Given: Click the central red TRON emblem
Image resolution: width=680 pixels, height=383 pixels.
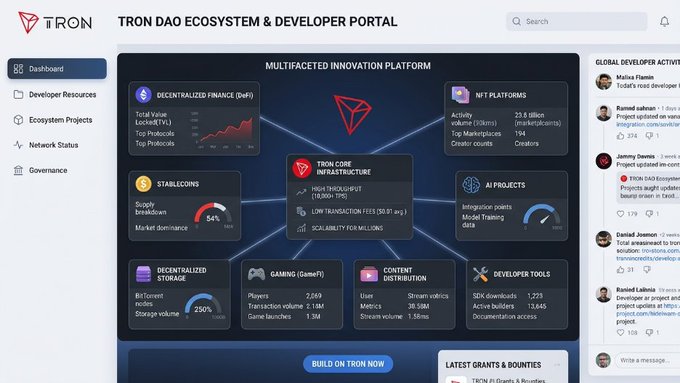Looking at the screenshot, I should coord(352,114).
